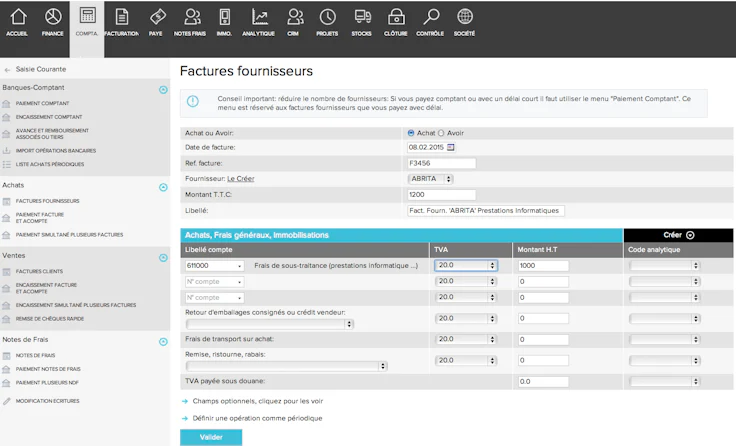Click the icon beside Notes de Frais entry
736x446 pixels.
[x=7, y=355]
